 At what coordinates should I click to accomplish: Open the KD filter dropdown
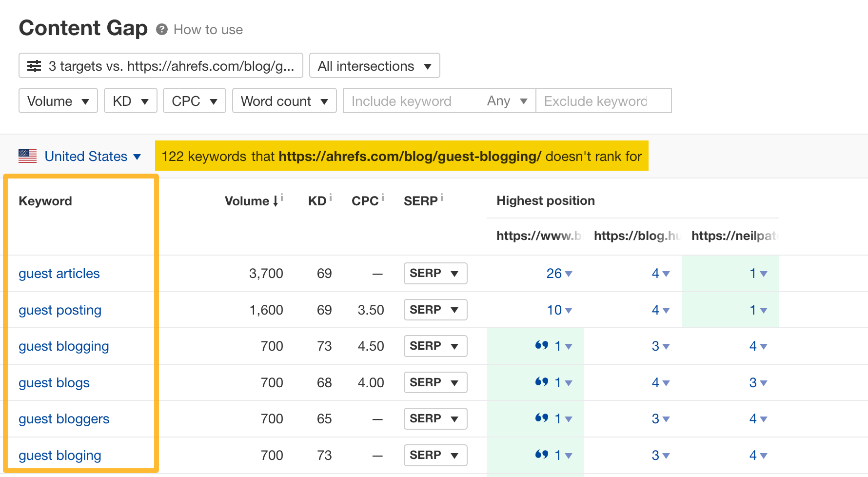(131, 100)
